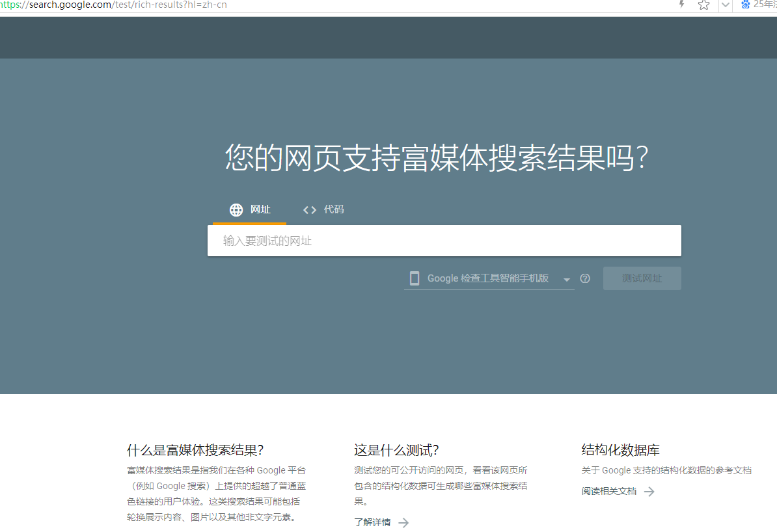Click the 这是什么测试? heading
777x532 pixels.
396,450
